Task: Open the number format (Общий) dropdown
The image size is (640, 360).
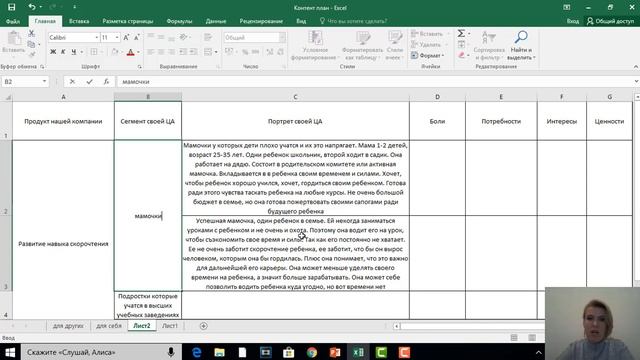Action: (282, 38)
